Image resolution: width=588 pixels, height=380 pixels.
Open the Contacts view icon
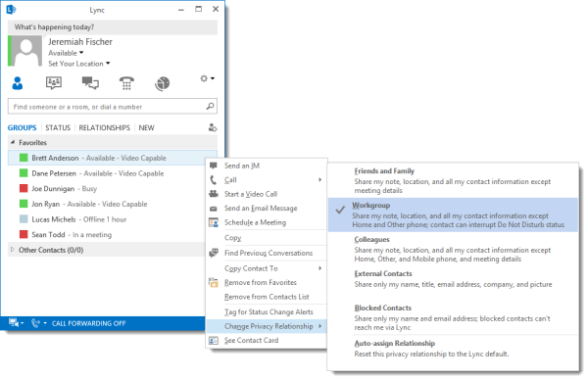click(x=18, y=83)
